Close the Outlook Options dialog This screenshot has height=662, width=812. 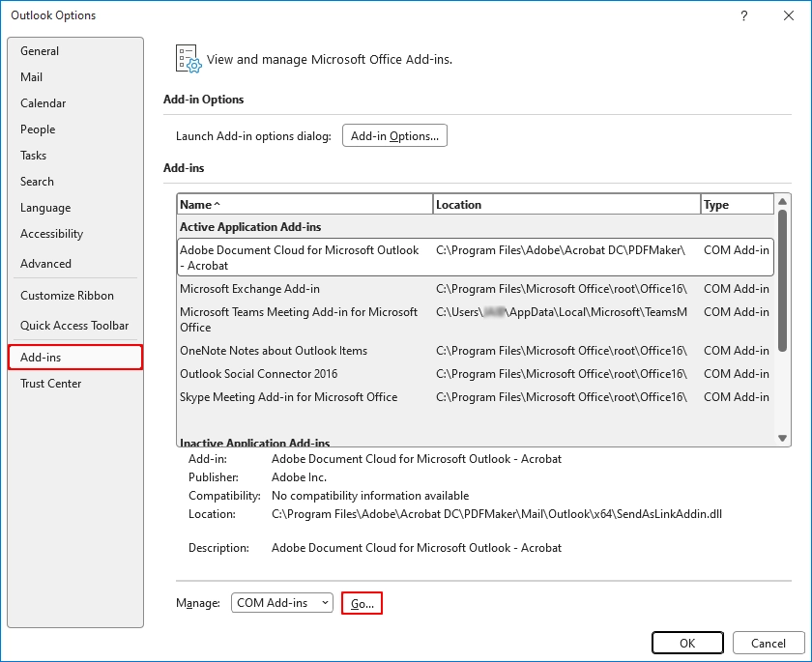click(x=788, y=15)
